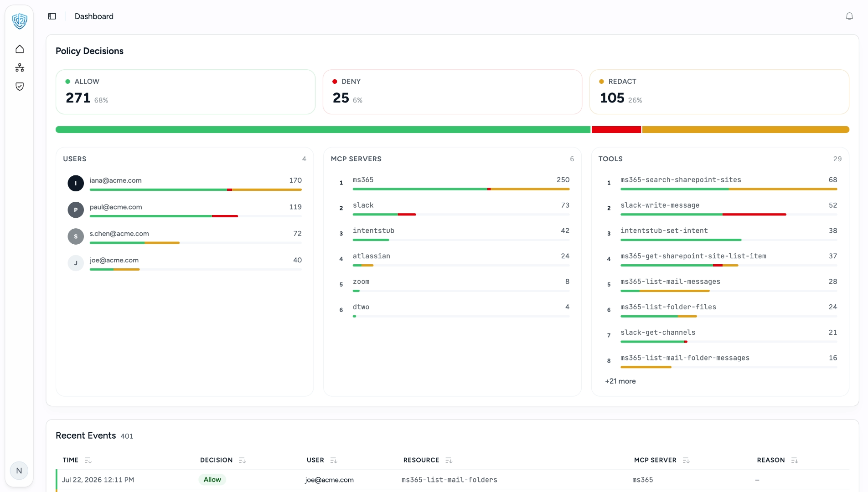Select the REDACT decisions card
The height and width of the screenshot is (492, 868).
(719, 92)
